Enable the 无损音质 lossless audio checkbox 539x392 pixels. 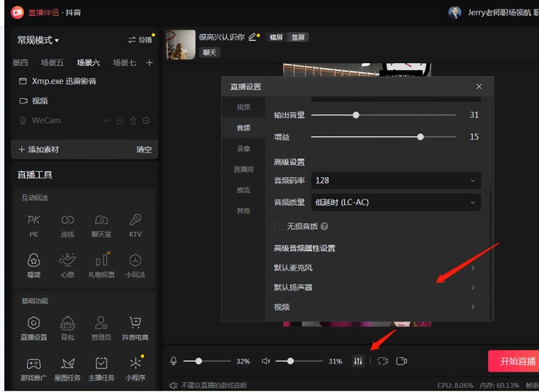[278, 226]
